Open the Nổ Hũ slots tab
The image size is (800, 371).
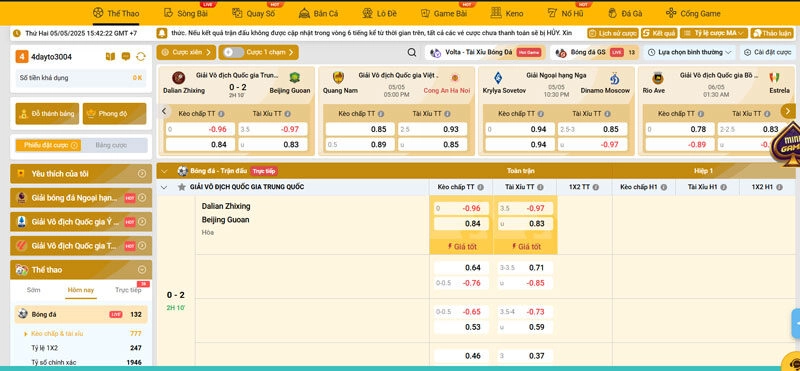[565, 13]
